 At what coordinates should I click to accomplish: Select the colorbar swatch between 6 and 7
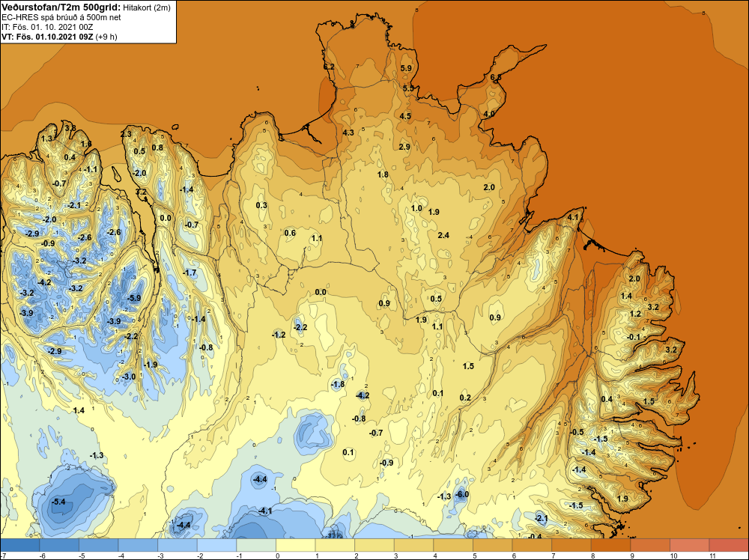(x=532, y=545)
